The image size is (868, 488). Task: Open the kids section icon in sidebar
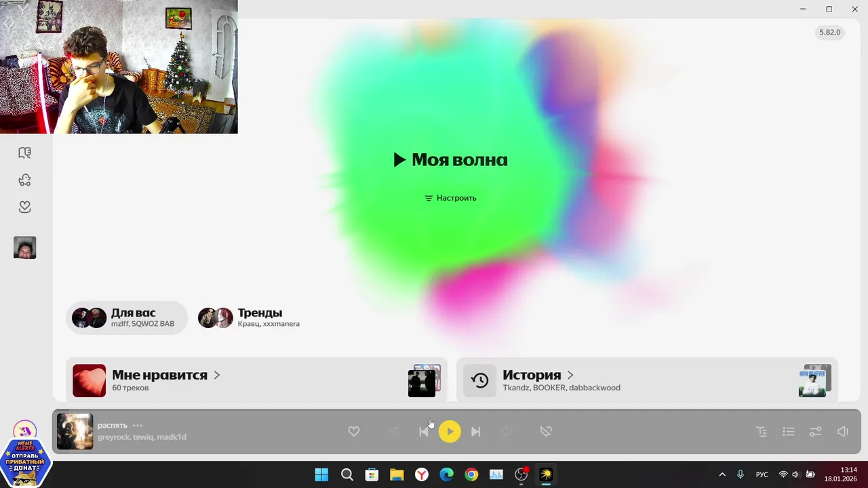click(x=25, y=180)
